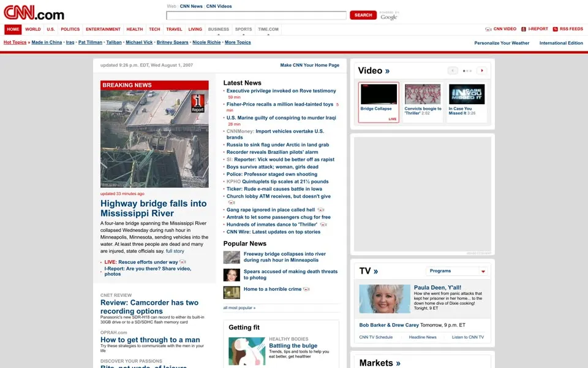588x368 pixels.
Task: Click the Paula Deen photo
Action: tap(385, 299)
